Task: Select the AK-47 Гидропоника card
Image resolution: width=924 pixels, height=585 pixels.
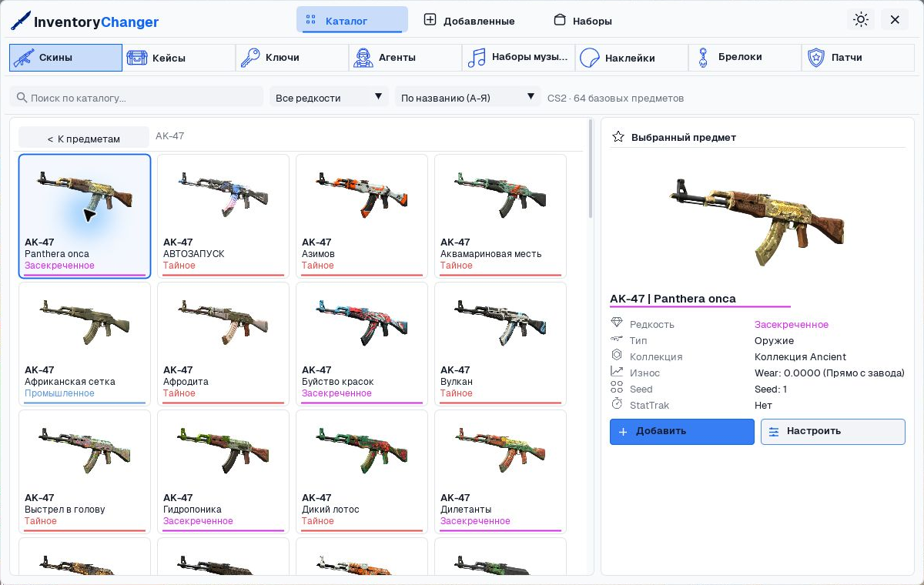Action: 223,472
